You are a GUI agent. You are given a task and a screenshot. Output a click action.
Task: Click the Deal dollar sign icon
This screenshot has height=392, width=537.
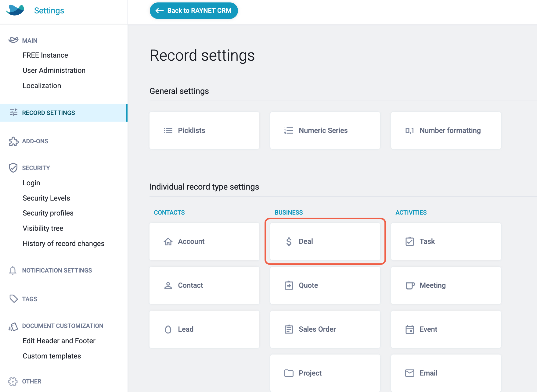pos(289,241)
